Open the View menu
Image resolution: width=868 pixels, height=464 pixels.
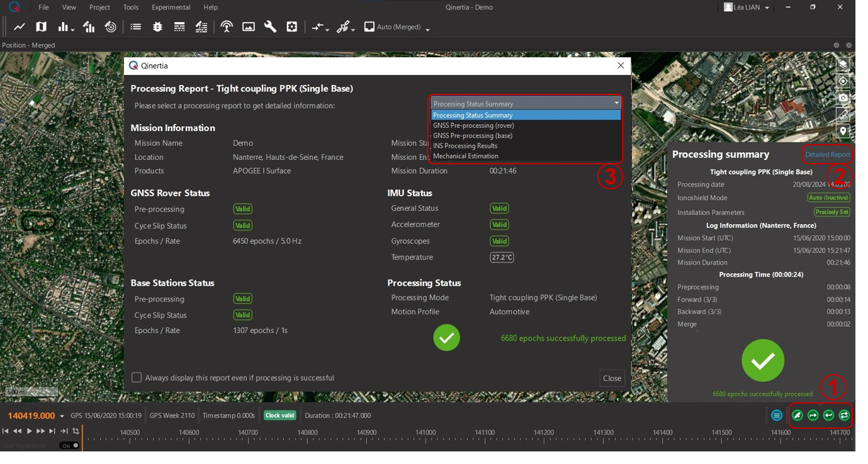point(69,7)
